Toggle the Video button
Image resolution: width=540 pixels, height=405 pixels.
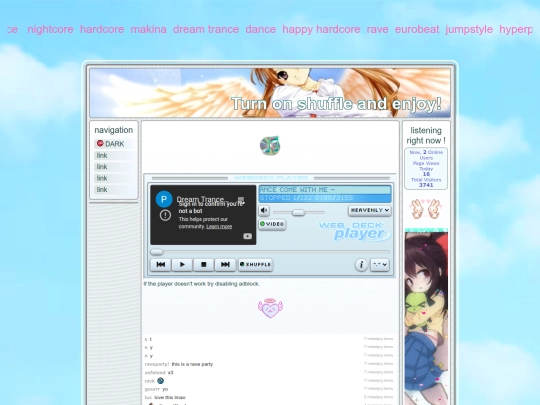tap(272, 224)
